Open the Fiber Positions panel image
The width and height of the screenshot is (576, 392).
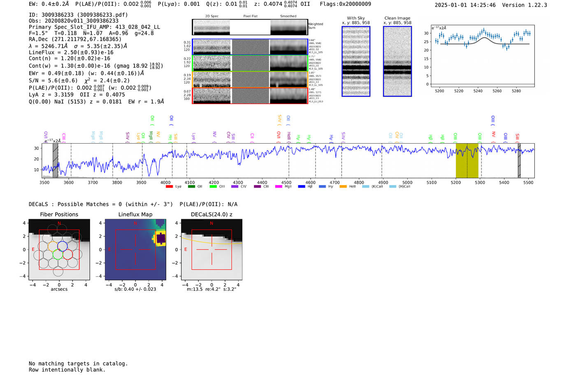59,250
